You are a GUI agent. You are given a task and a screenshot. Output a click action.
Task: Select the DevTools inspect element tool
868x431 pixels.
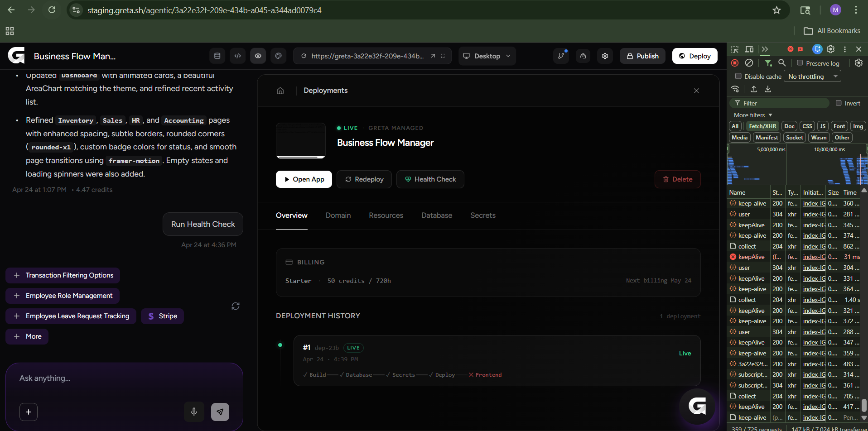pyautogui.click(x=735, y=49)
